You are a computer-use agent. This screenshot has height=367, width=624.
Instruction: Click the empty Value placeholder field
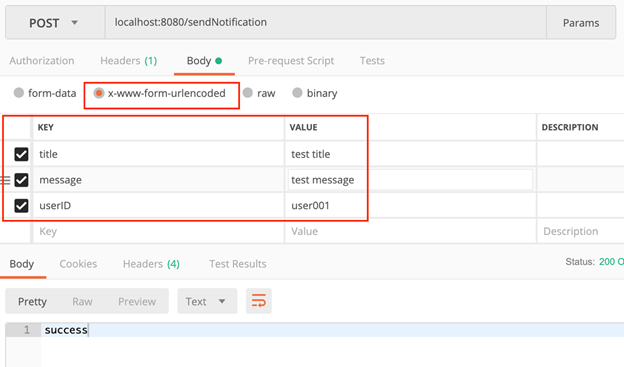pyautogui.click(x=410, y=231)
